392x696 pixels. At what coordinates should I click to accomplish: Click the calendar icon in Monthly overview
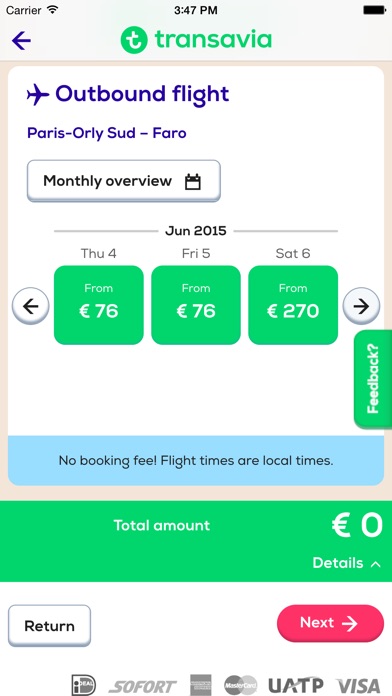pos(193,182)
